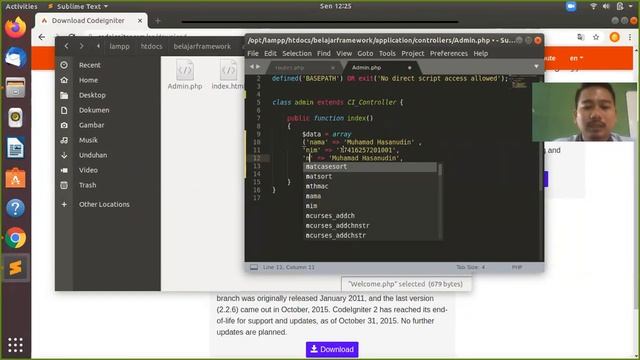Change PHP syntax in the status bar
Screen dimensions: 640x360
click(x=517, y=267)
